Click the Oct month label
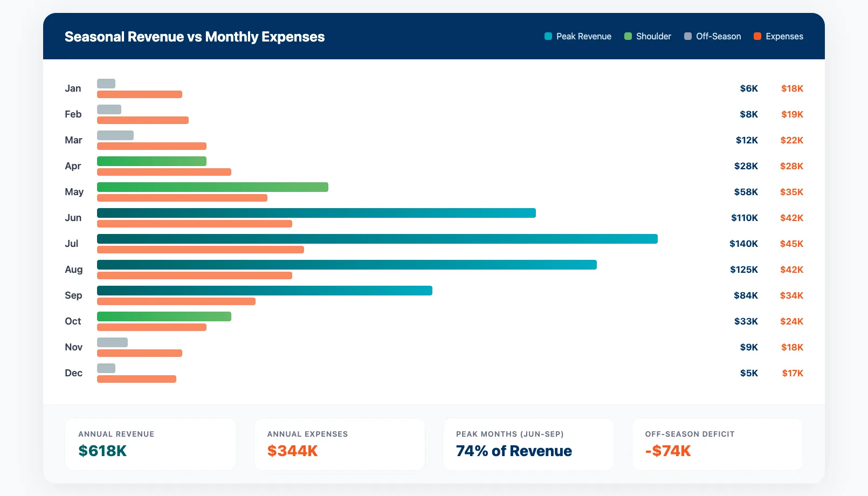Screen dimensions: 868x496 [73, 321]
